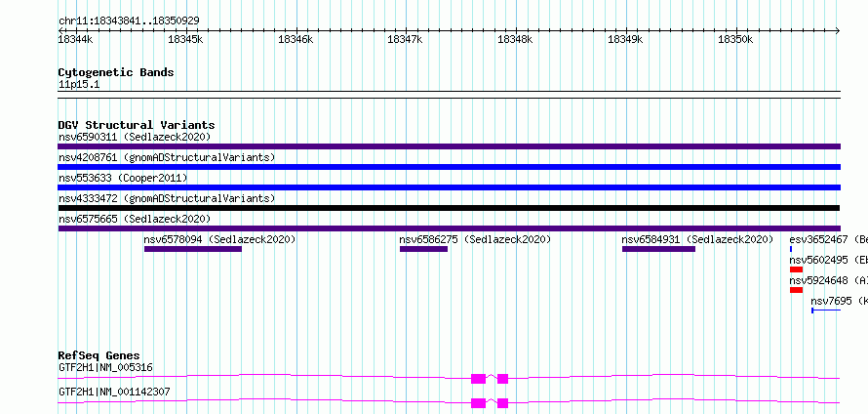
Task: Click the 18344k ruler tick label
Action: 75,39
